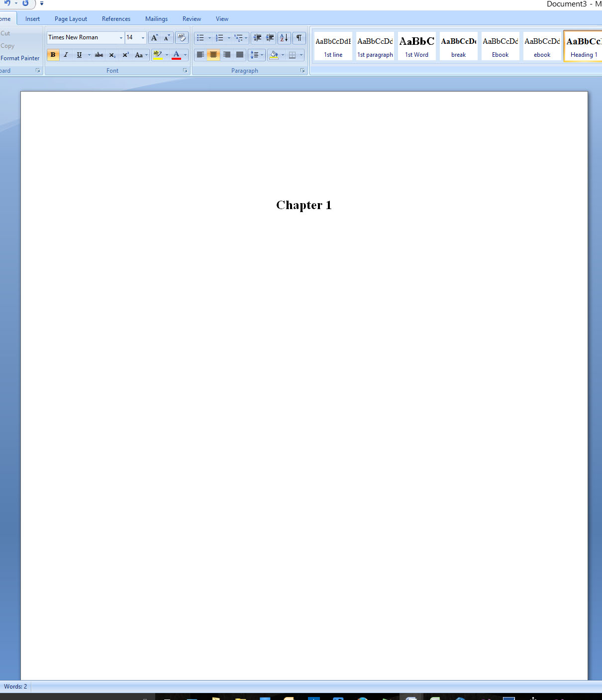Apply Subscript formatting

click(112, 55)
